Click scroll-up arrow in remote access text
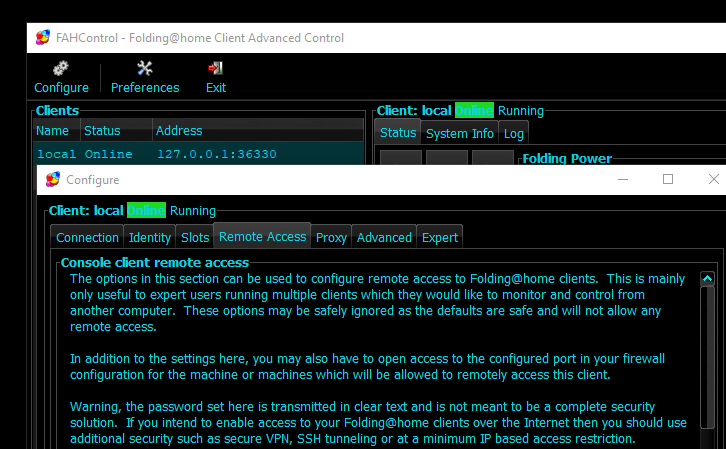Image resolution: width=726 pixels, height=449 pixels. tap(707, 278)
